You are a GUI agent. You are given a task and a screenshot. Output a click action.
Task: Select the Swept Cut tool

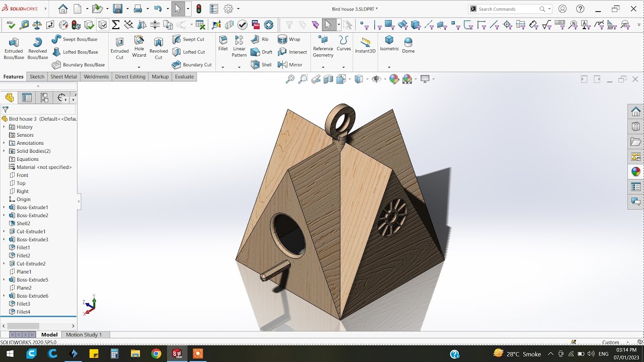188,39
